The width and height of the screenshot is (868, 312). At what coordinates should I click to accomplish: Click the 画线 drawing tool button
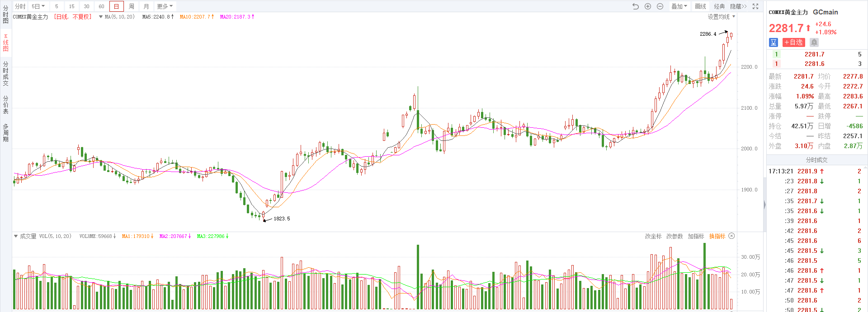pos(700,6)
